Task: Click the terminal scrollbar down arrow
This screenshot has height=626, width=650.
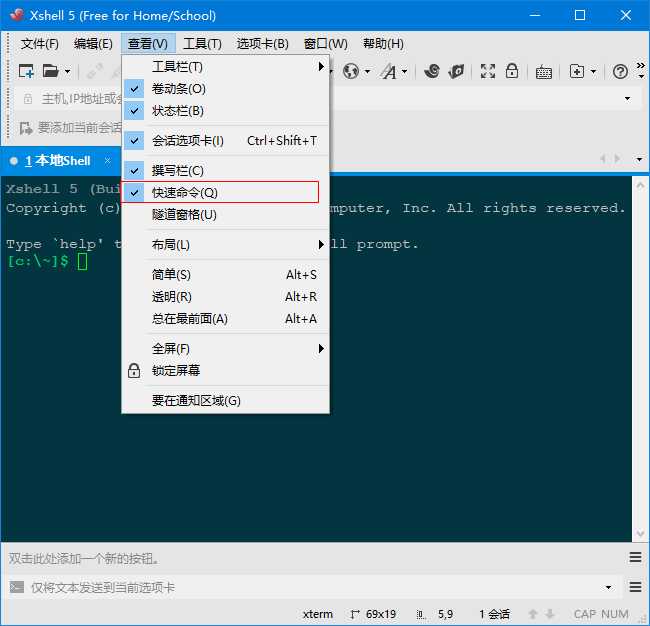Action: (640, 533)
